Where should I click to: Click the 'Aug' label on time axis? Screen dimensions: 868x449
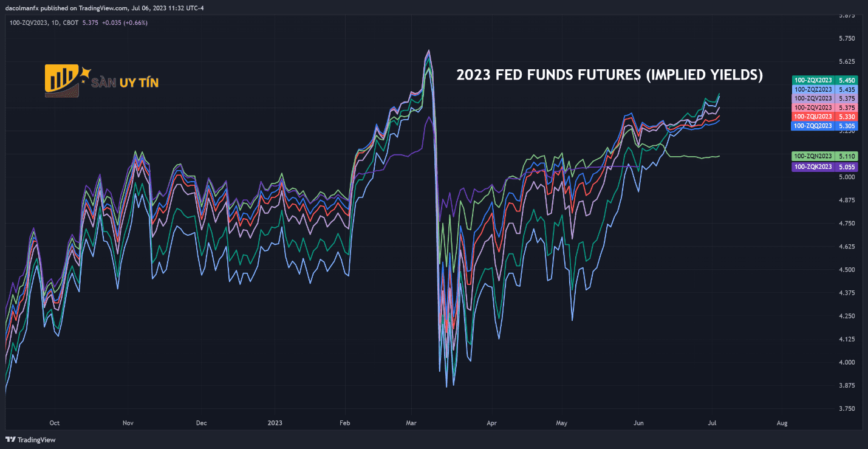pyautogui.click(x=782, y=423)
